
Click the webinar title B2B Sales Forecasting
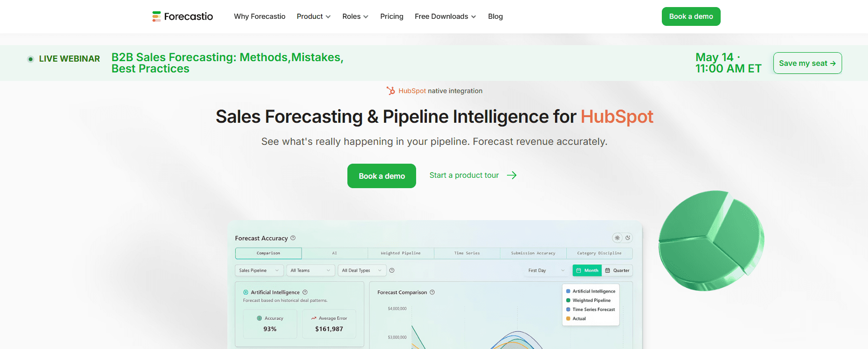(x=227, y=63)
